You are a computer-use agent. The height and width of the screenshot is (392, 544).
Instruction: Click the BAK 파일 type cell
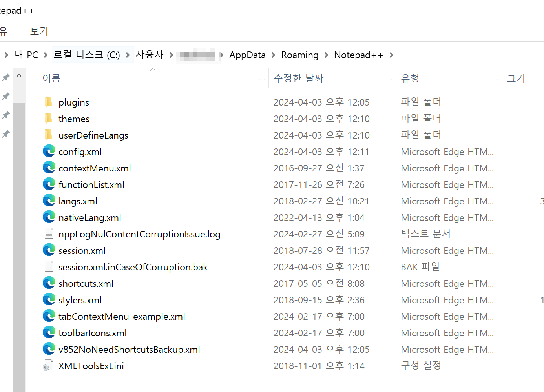420,267
